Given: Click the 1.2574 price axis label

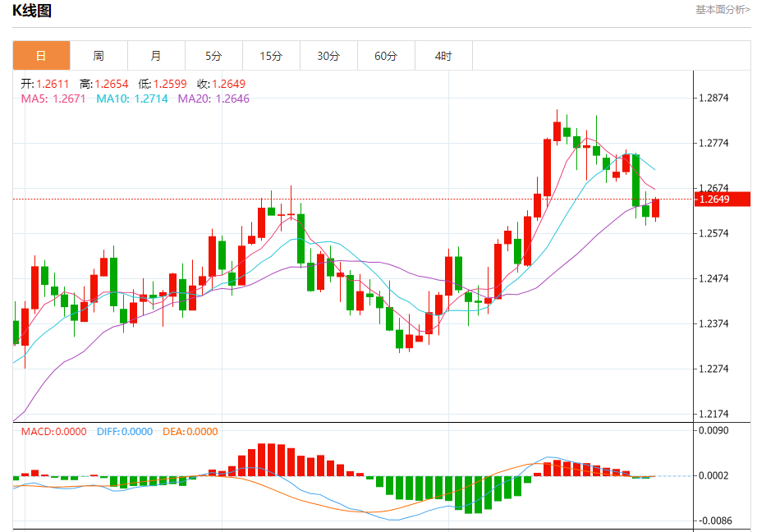Looking at the screenshot, I should point(713,233).
